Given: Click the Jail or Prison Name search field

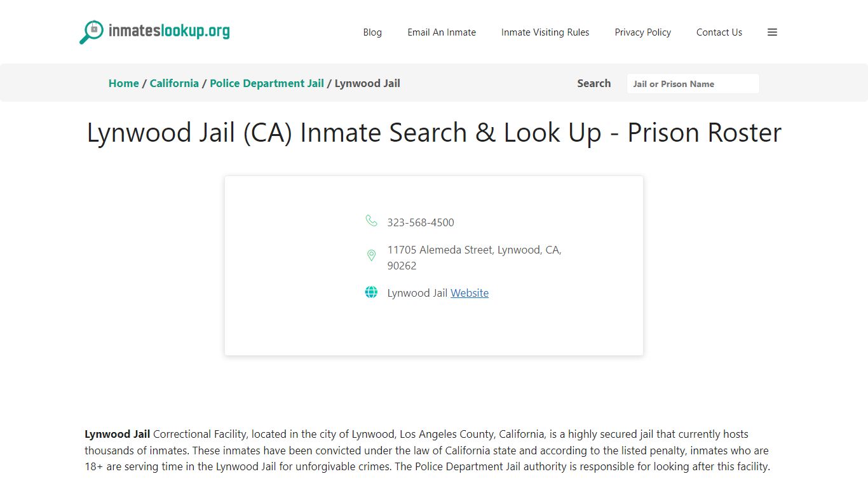Looking at the screenshot, I should pos(693,83).
